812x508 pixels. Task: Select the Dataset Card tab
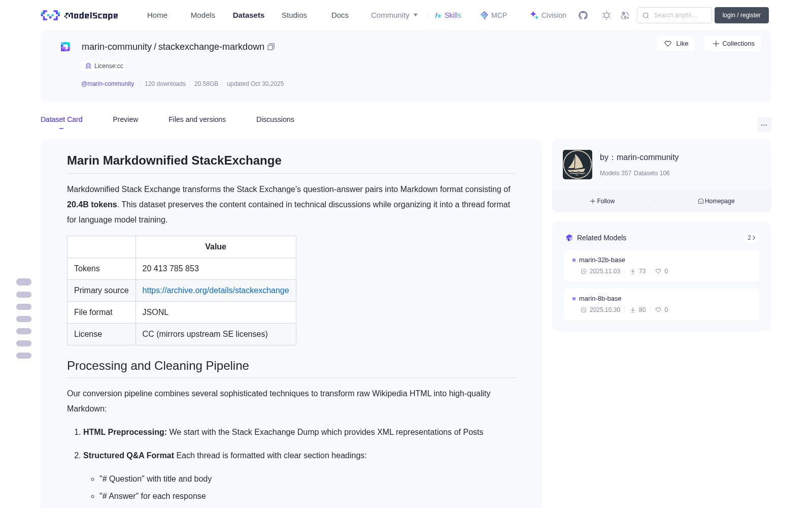(x=61, y=119)
